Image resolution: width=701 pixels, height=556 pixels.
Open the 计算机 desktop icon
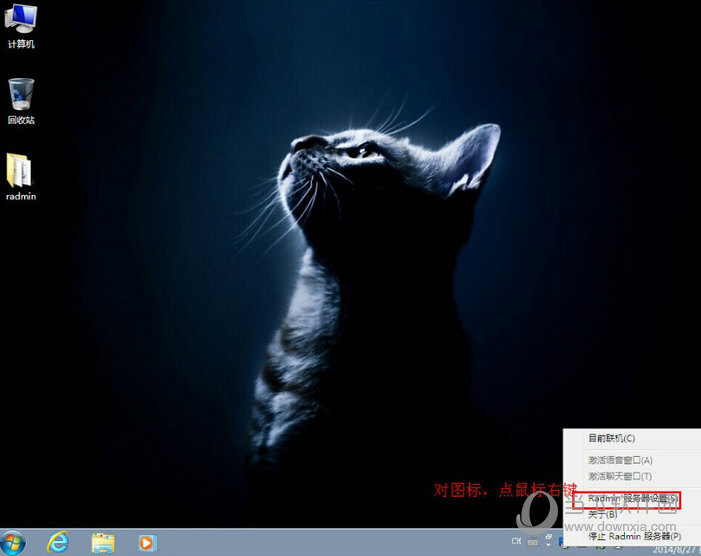[21, 26]
